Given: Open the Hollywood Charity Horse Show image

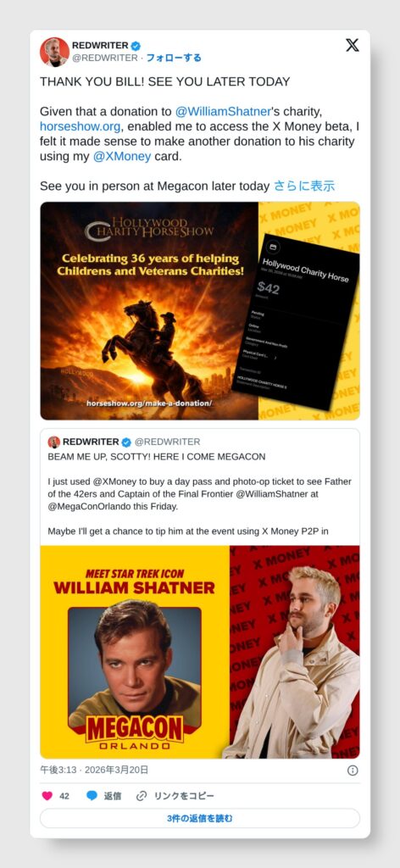Looking at the screenshot, I should pyautogui.click(x=200, y=310).
